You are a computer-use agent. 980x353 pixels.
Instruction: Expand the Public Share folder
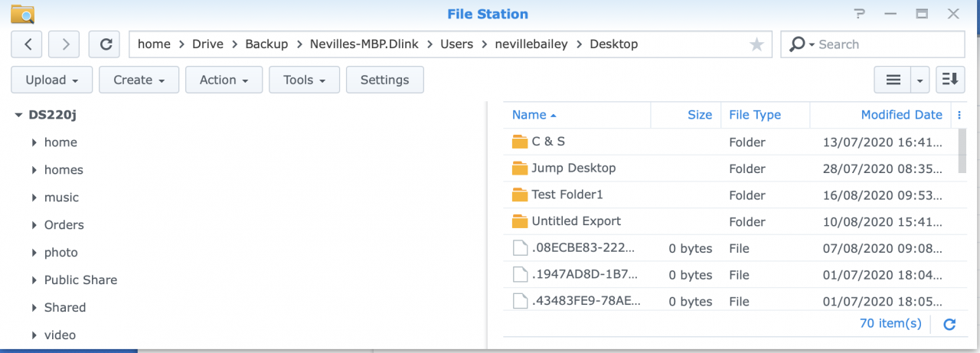pos(34,280)
